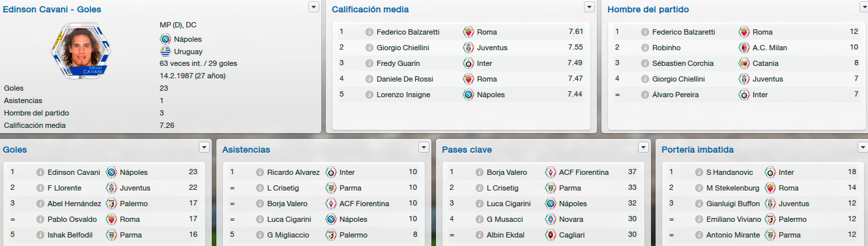
Task: Click the Juventus club badge next to Giorgio Chiellini in Calificación media
Action: [x=468, y=48]
